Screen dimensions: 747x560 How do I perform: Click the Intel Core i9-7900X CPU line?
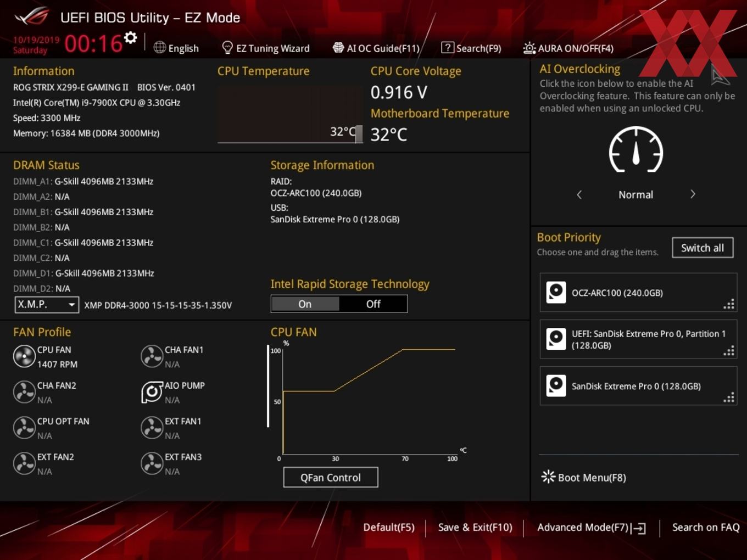[x=97, y=103]
